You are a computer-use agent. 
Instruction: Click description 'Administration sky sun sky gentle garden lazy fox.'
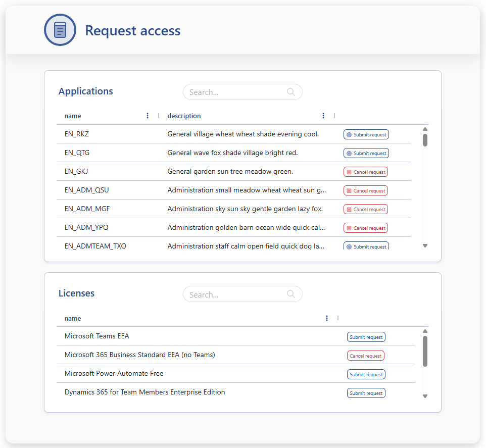click(x=245, y=209)
